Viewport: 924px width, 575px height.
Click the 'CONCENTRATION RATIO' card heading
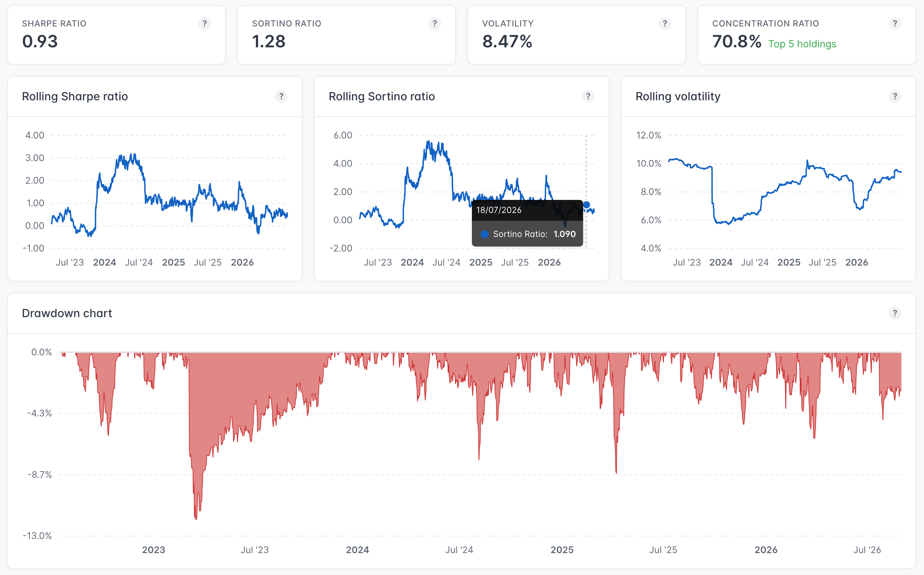pyautogui.click(x=766, y=24)
